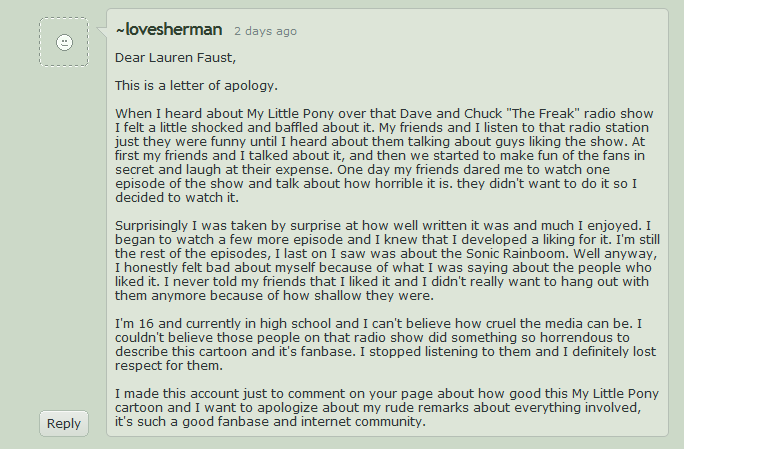Click the "2 days ago" timestamp

coord(265,32)
